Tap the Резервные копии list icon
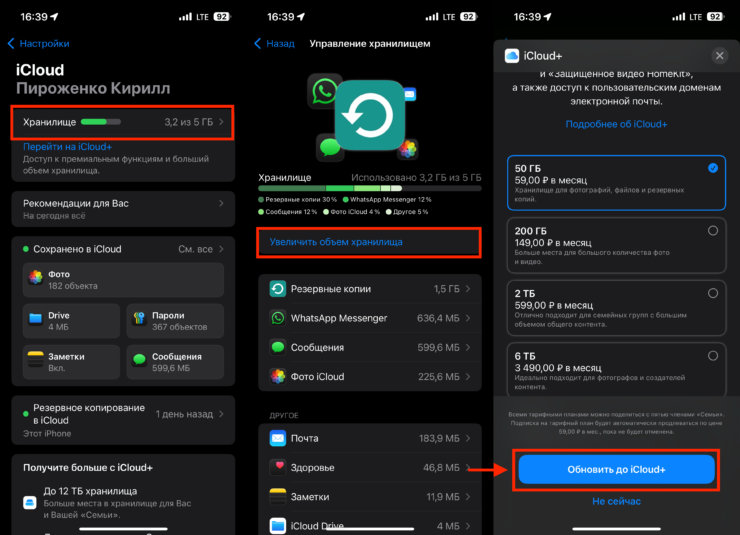This screenshot has width=740, height=535. tap(278, 289)
